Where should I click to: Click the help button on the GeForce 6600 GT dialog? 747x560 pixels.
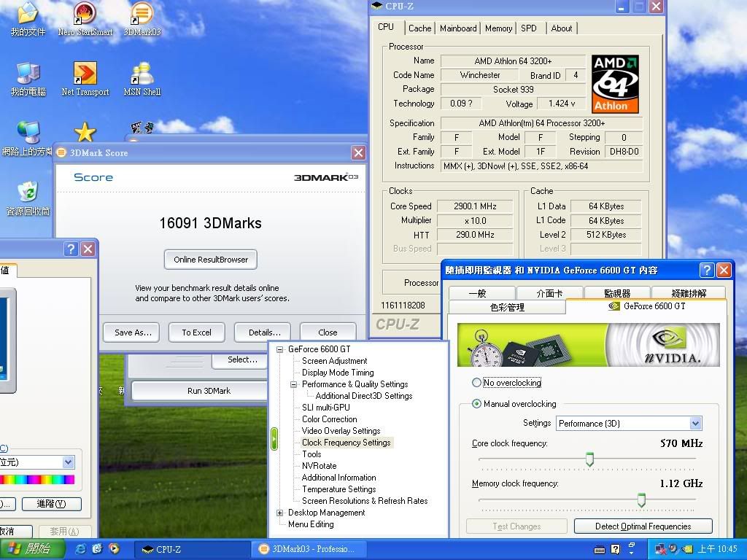pyautogui.click(x=706, y=270)
